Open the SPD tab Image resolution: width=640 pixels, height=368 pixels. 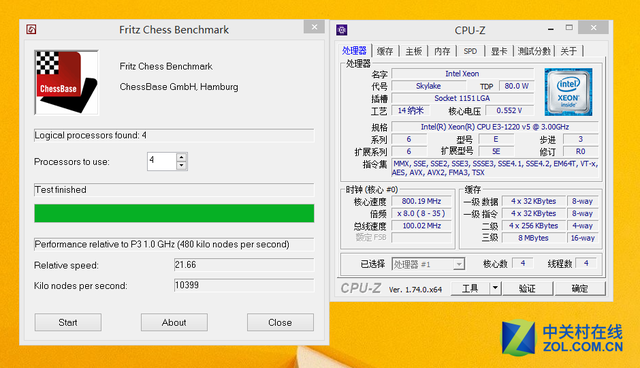click(x=470, y=51)
